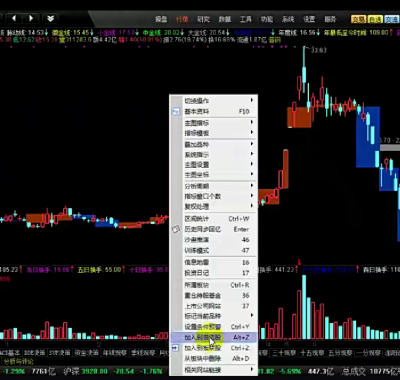This screenshot has width=400, height=380.
Task: Click the 总成交 10775亿 status text
Action: pos(371,371)
